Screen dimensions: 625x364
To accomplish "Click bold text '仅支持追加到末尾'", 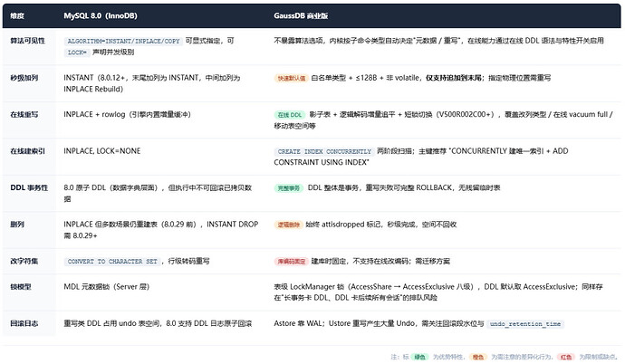I will (x=454, y=78).
